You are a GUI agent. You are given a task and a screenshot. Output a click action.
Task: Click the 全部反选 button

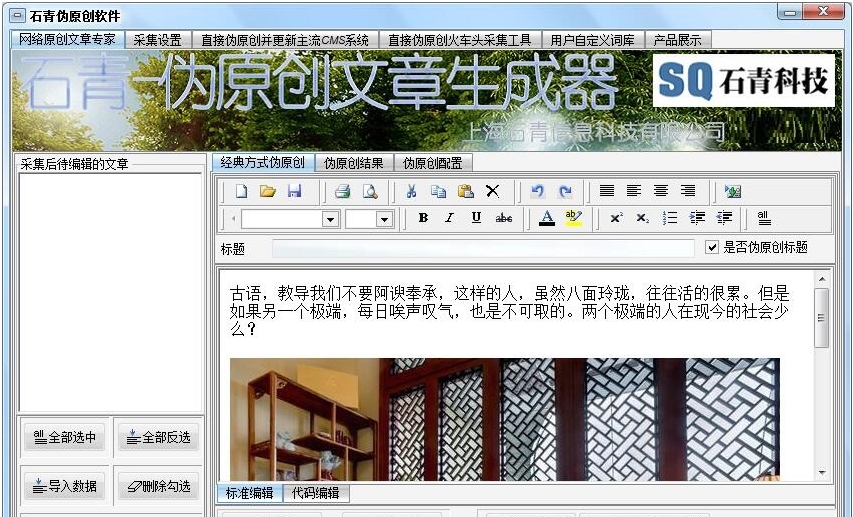point(158,437)
